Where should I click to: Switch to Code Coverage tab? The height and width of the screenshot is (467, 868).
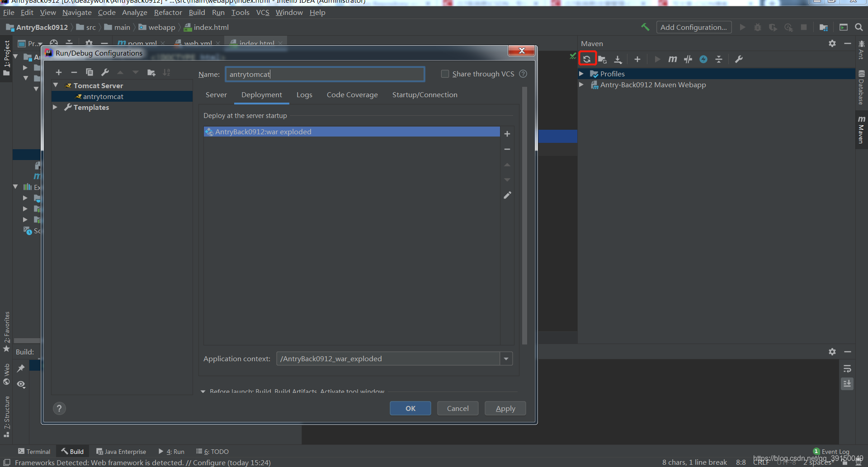(x=352, y=95)
